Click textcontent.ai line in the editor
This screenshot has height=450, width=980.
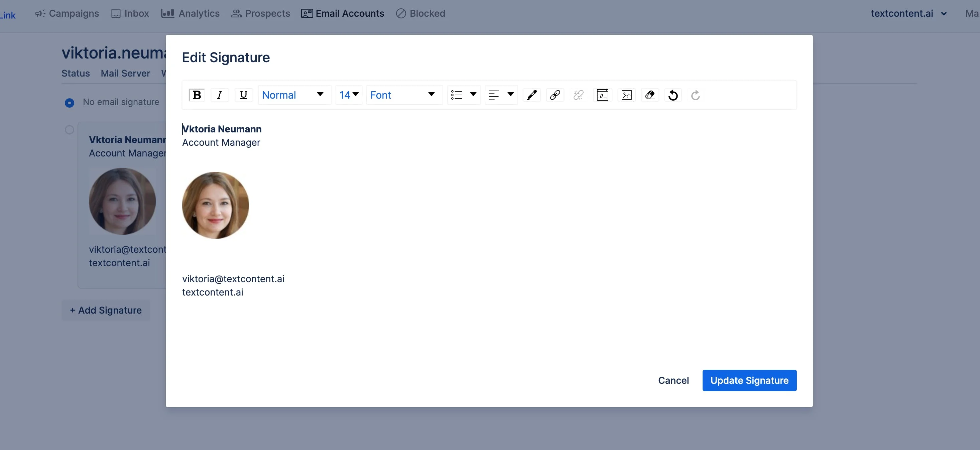click(x=213, y=292)
